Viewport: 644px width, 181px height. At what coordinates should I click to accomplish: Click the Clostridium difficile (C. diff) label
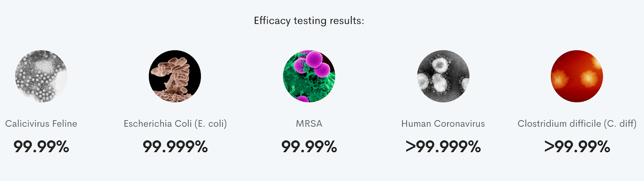(x=577, y=124)
